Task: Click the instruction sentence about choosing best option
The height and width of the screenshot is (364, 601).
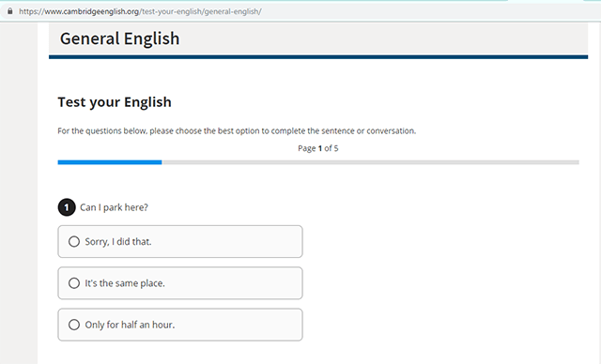Action: [x=237, y=131]
